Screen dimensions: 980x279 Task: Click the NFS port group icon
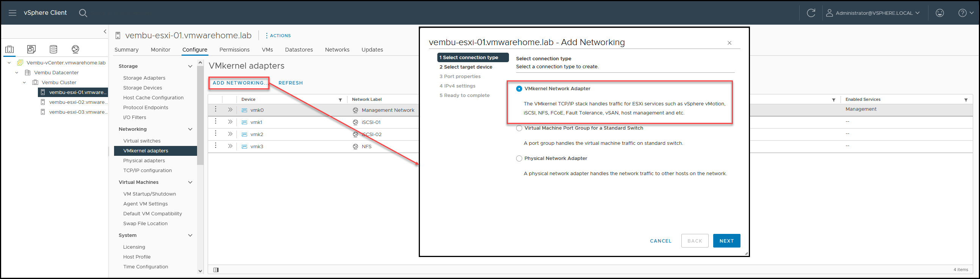(x=355, y=147)
